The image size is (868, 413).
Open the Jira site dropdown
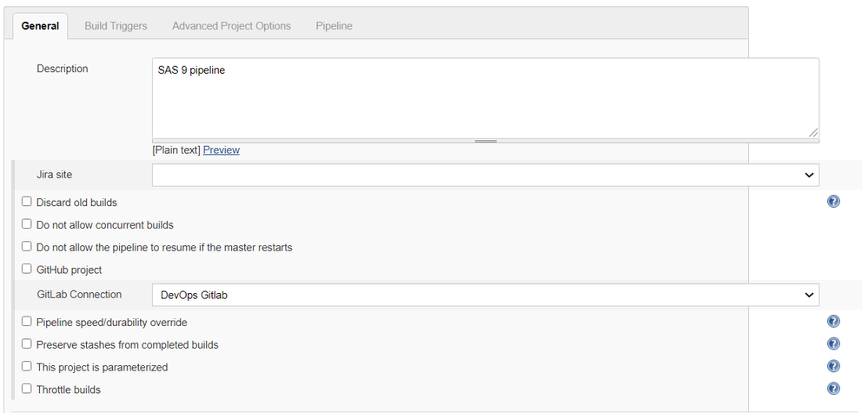point(486,175)
